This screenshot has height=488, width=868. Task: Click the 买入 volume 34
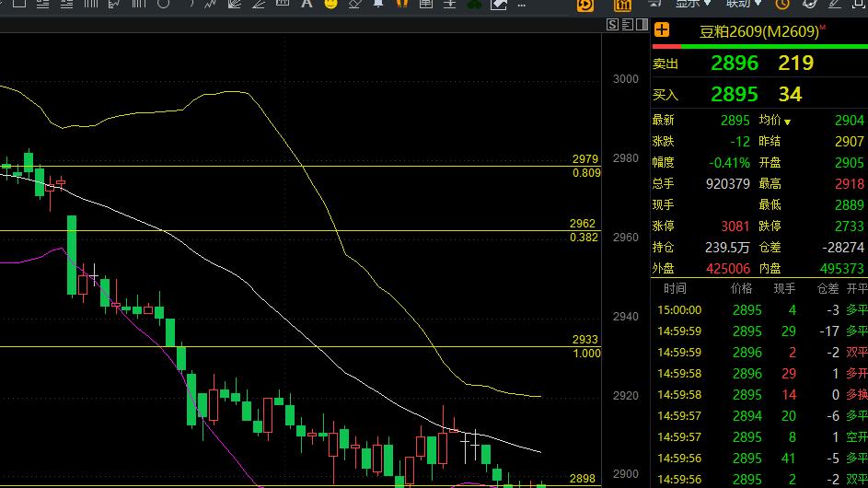790,95
